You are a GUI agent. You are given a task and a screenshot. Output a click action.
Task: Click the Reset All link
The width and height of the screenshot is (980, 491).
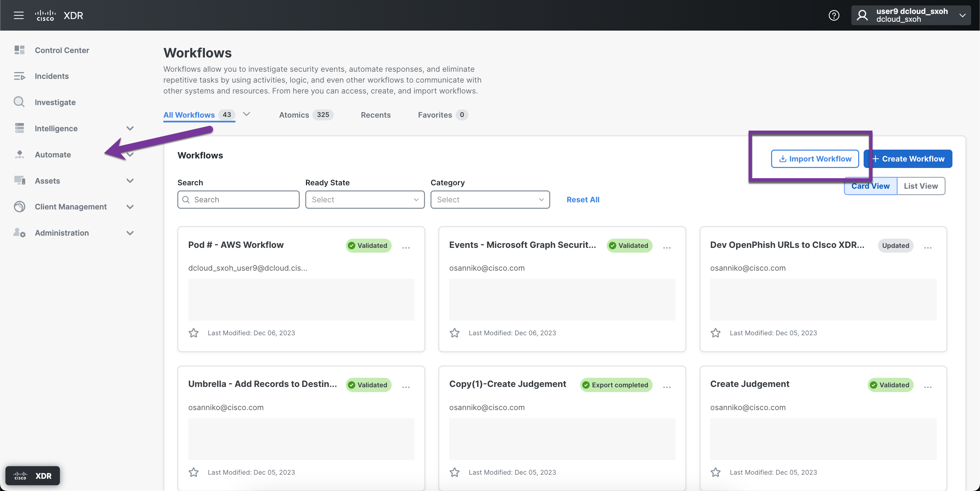[583, 200]
